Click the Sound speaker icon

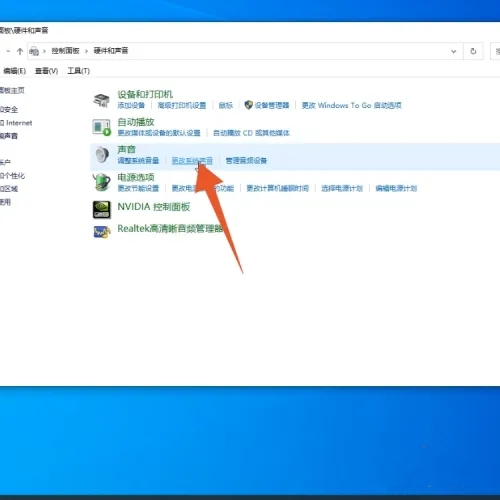102,155
